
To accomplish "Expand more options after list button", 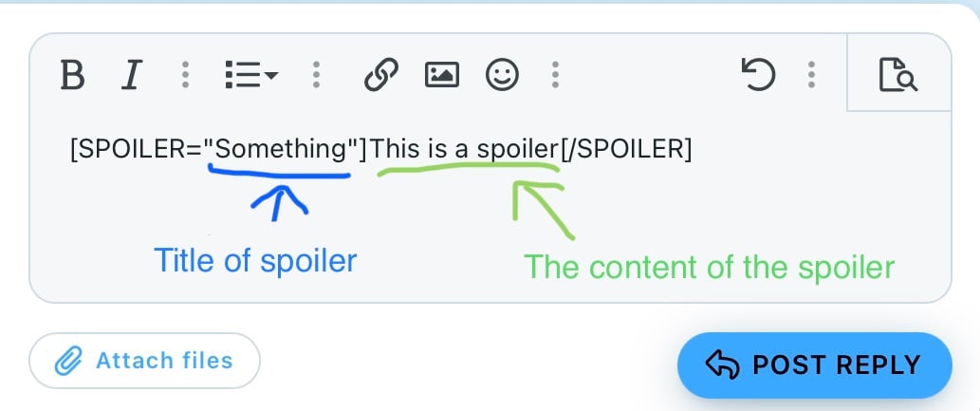I will coord(316,75).
